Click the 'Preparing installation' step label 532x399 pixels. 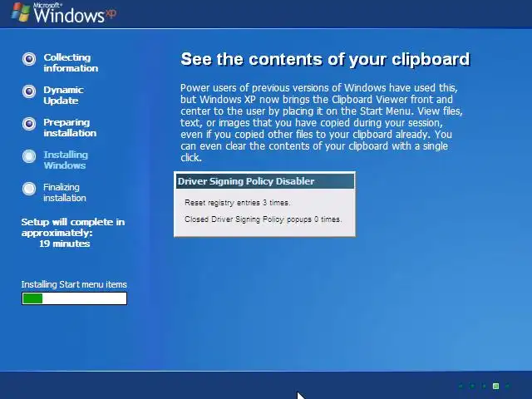click(70, 127)
